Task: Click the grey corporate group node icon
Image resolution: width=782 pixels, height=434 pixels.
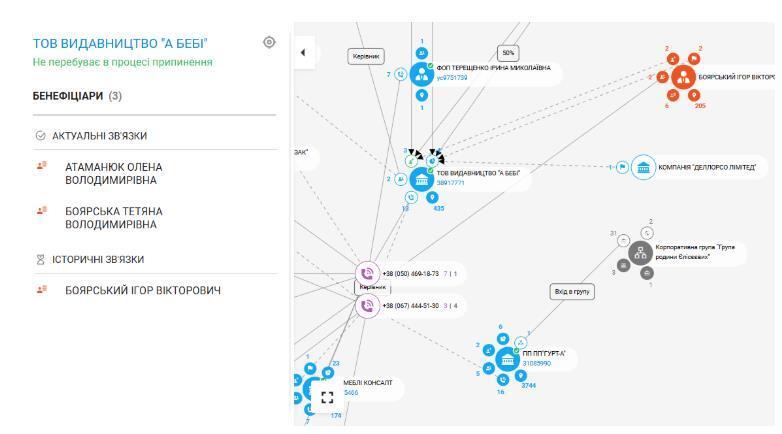Action: point(640,253)
